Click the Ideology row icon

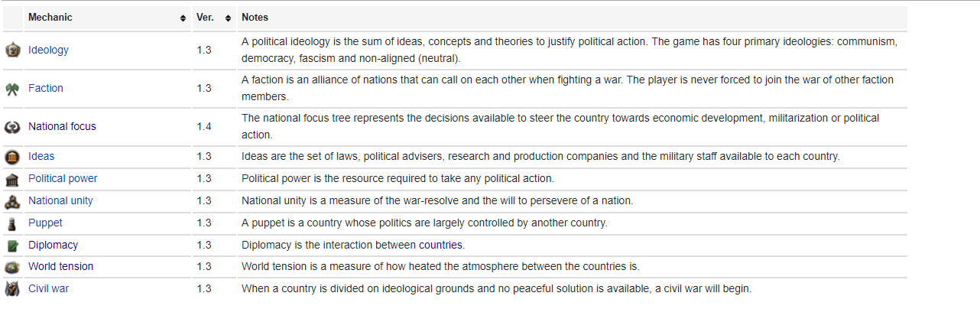pyautogui.click(x=12, y=50)
